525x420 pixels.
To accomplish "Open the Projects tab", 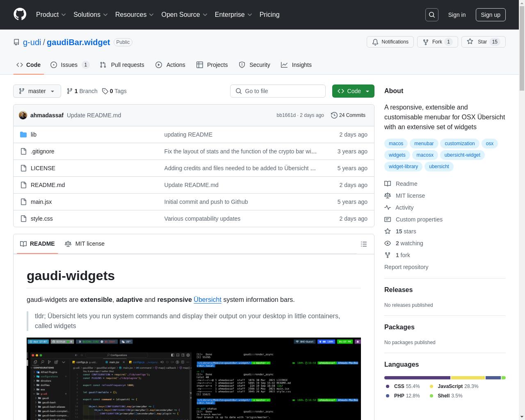I will (212, 65).
